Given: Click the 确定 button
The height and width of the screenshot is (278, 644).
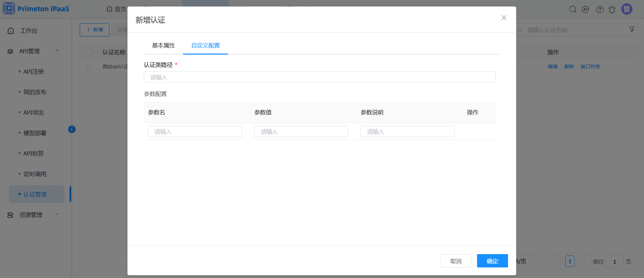Looking at the screenshot, I should (492, 261).
